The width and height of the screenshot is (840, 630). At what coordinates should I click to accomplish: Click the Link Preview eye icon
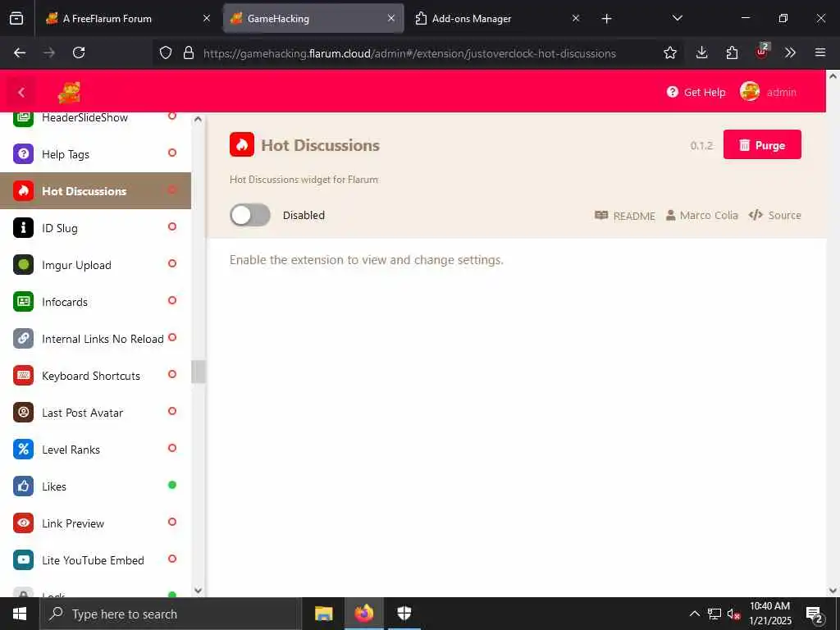23,523
